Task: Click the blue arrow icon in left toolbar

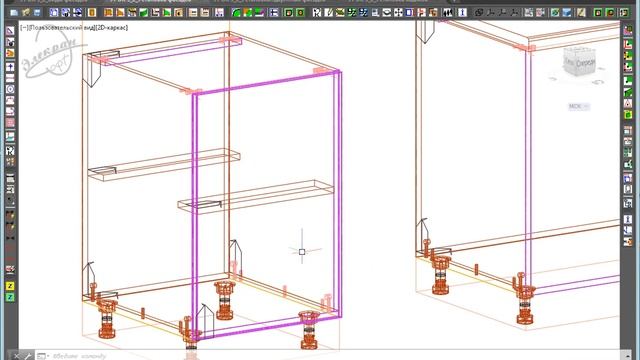Action: coord(10,67)
